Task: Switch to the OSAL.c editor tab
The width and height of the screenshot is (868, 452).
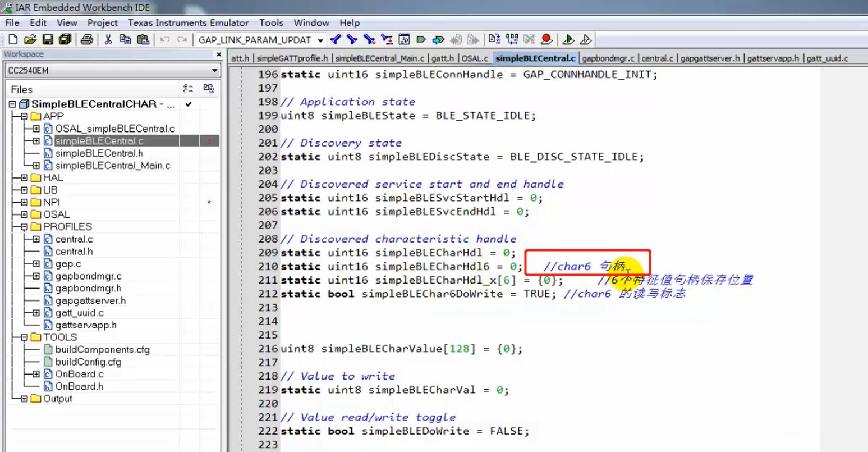Action: point(475,58)
